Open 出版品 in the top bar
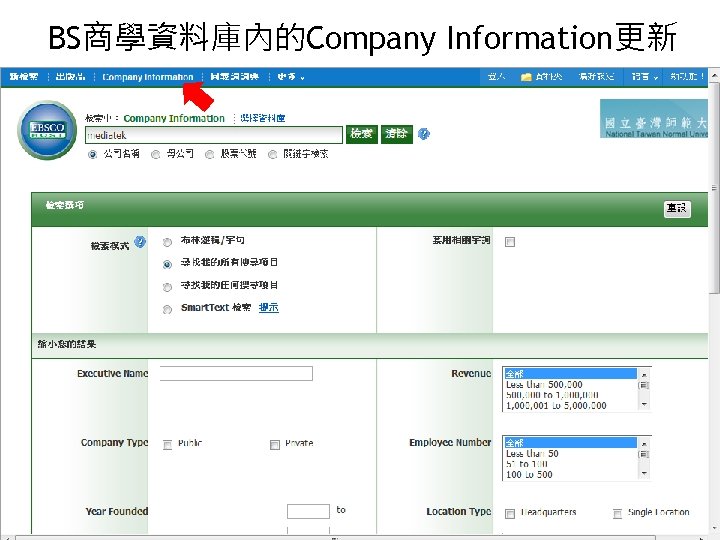 point(70,77)
